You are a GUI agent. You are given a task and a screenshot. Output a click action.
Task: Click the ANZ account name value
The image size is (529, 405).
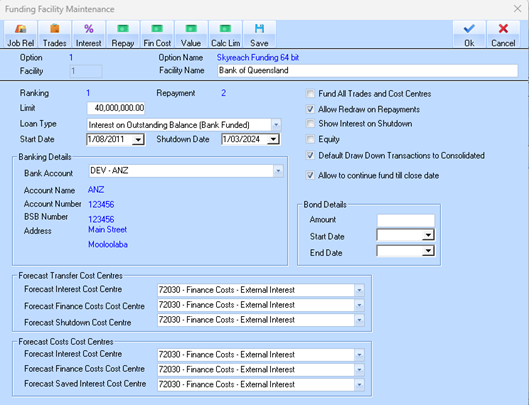click(96, 190)
